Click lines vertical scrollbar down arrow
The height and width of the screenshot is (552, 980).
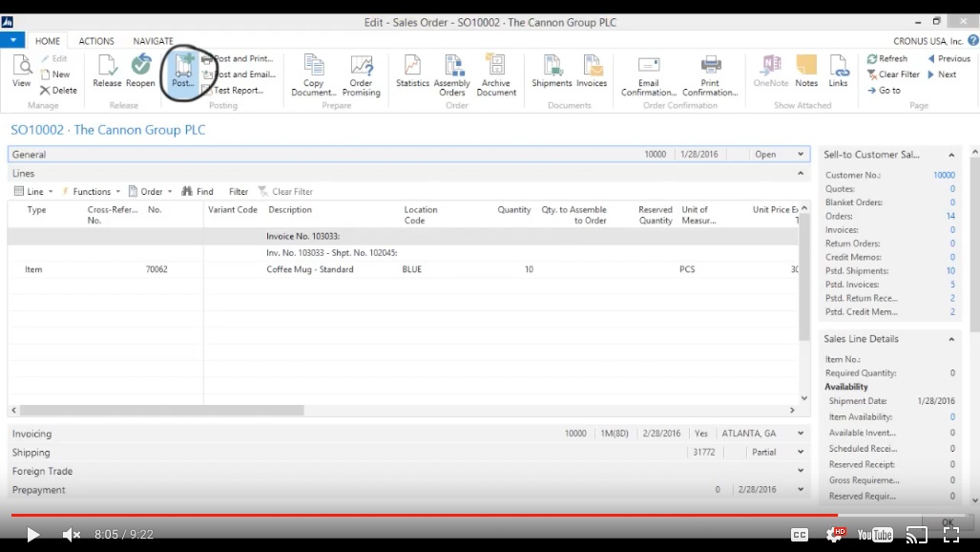(x=804, y=398)
